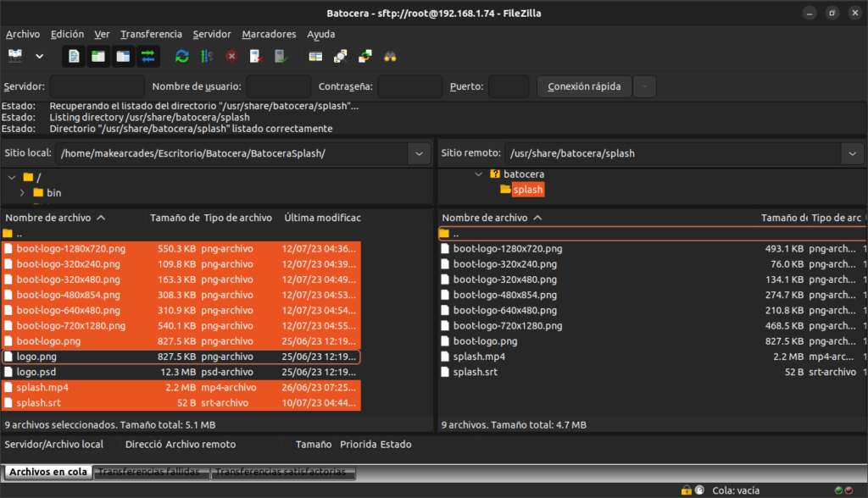The width and height of the screenshot is (868, 498).
Task: Toggle processing of transfer queue icon
Action: coord(207,56)
